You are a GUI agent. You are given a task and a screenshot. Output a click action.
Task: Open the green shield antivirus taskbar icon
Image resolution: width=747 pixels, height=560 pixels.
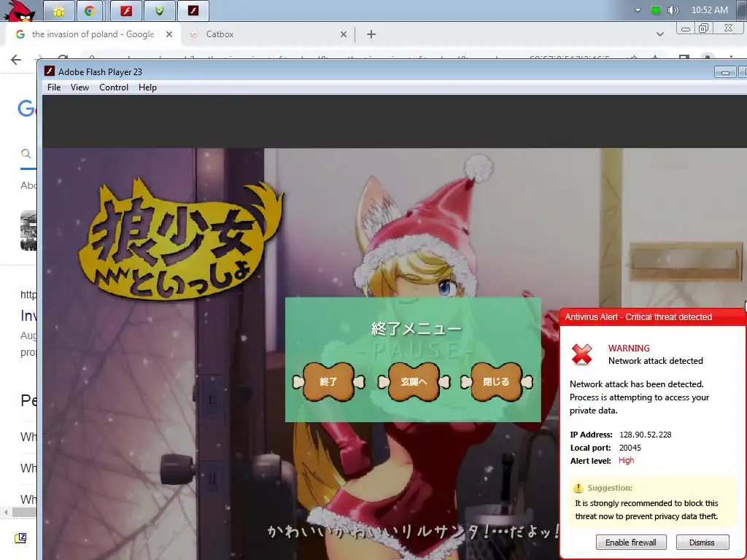point(160,11)
